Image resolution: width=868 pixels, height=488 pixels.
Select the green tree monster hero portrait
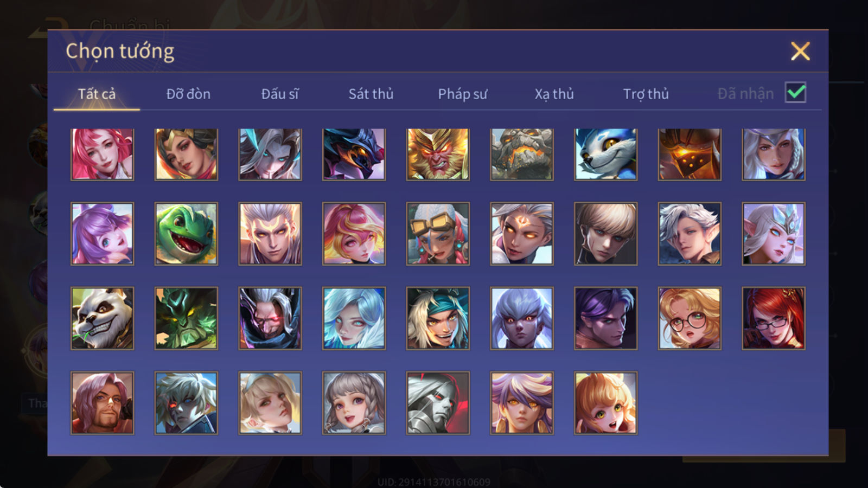[186, 318]
